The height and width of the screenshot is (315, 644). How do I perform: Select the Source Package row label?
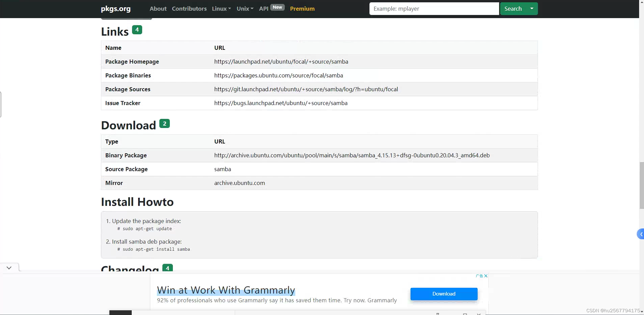point(126,169)
